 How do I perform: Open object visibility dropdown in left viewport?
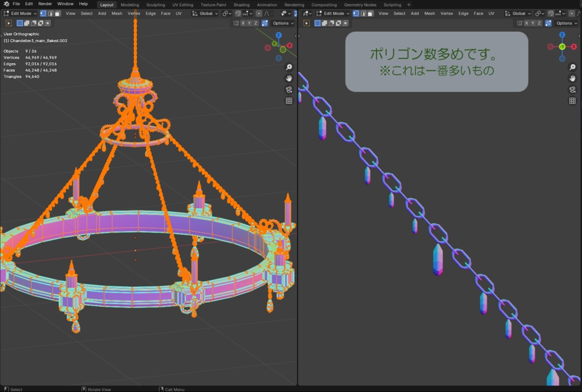pos(285,14)
